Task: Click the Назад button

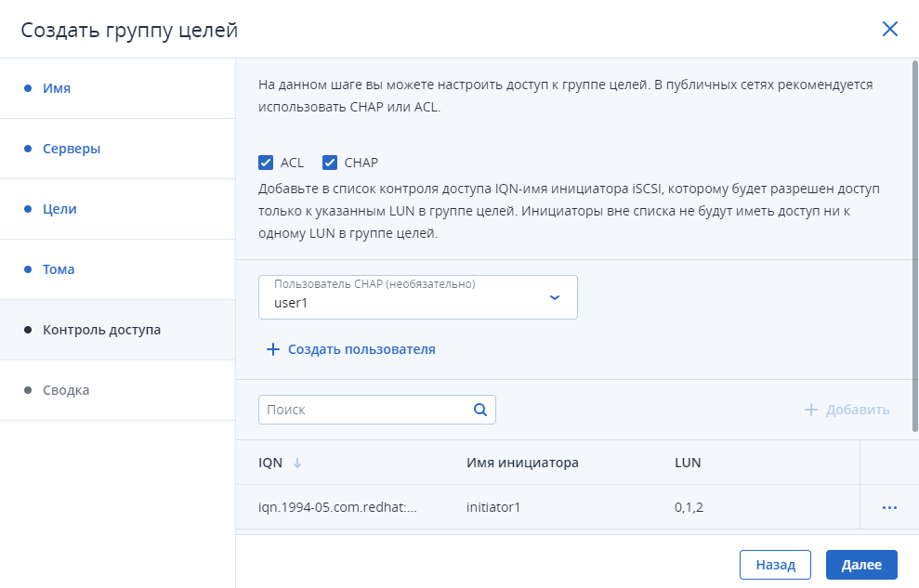Action: (775, 565)
